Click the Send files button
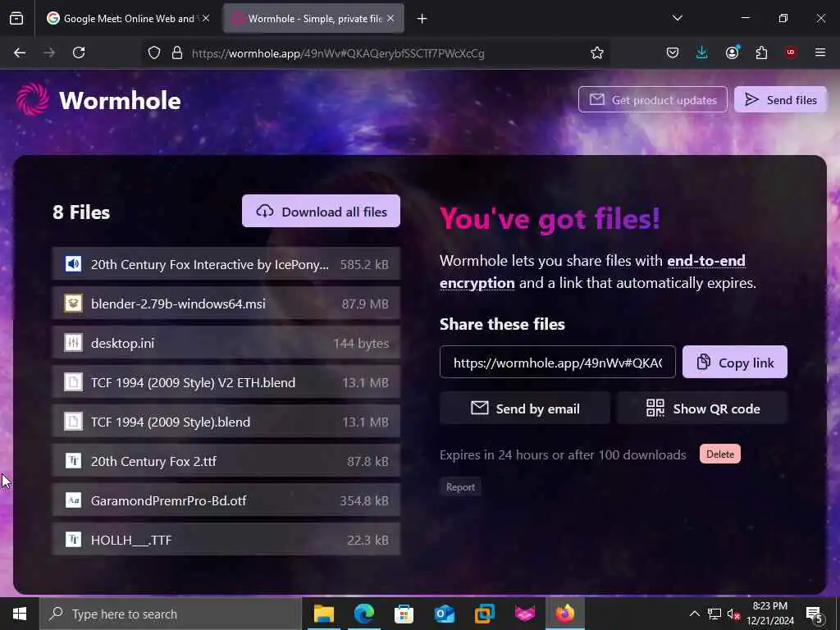840x630 pixels. (780, 99)
